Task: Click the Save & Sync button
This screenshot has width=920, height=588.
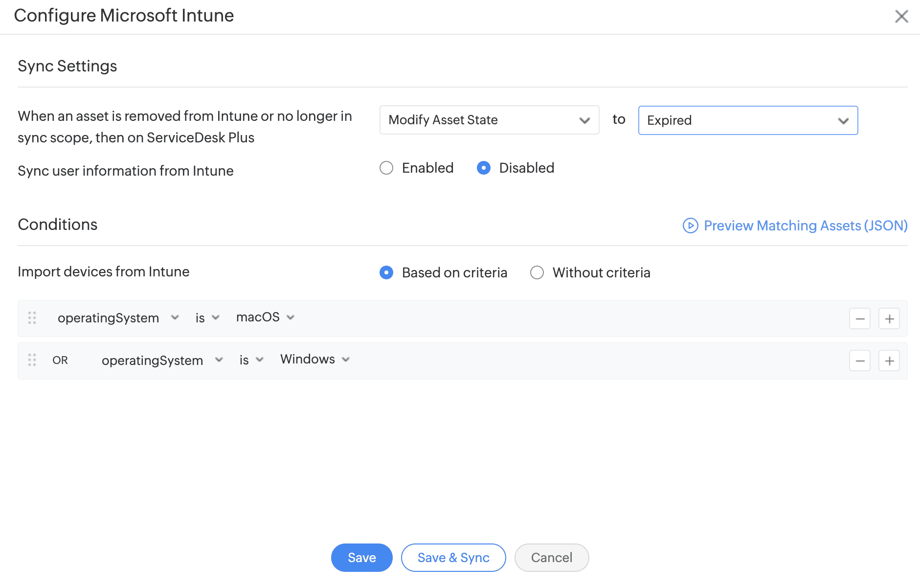Action: pyautogui.click(x=453, y=558)
